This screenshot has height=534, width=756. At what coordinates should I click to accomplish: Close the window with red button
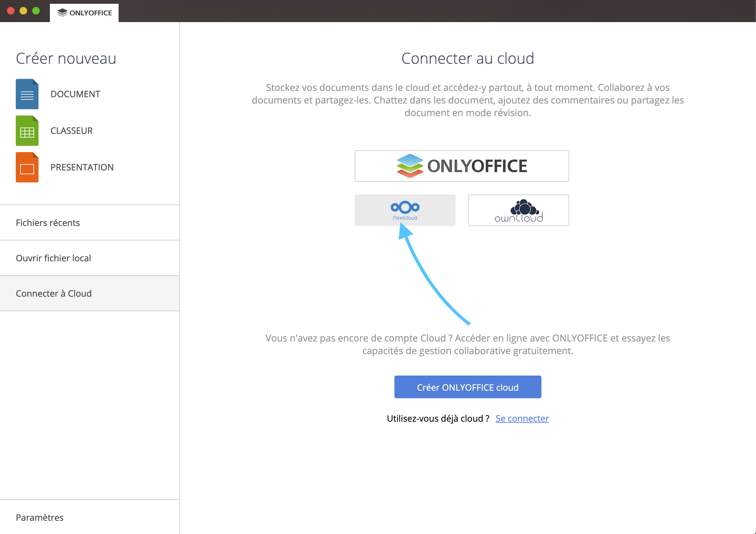11,11
